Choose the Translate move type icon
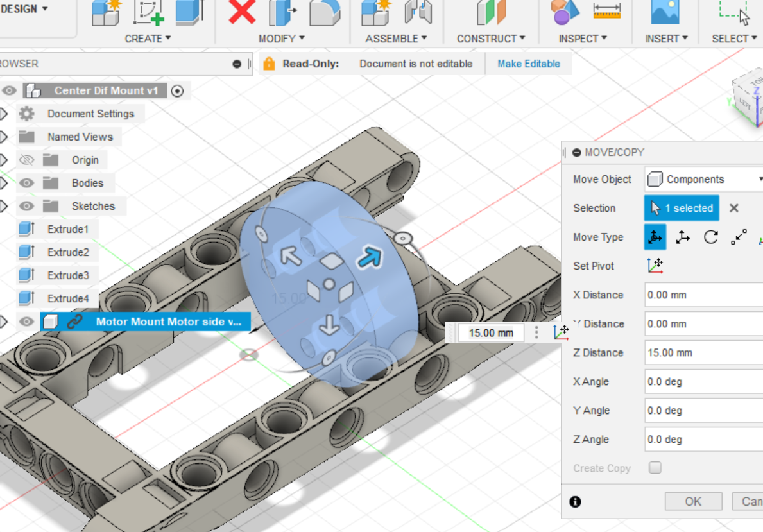This screenshot has height=532, width=763. coord(683,237)
